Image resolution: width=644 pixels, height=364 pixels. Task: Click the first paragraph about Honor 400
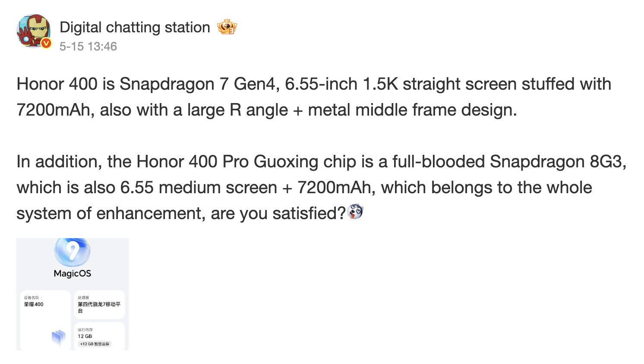(x=314, y=97)
